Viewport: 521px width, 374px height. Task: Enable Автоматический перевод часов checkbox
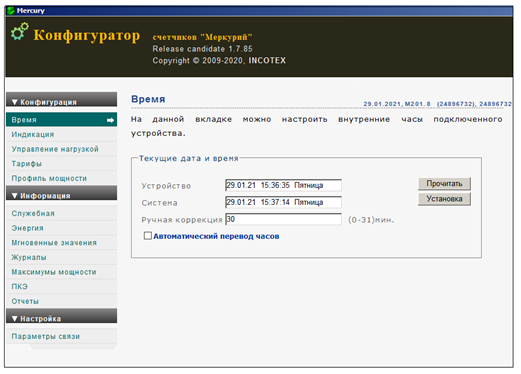click(147, 236)
